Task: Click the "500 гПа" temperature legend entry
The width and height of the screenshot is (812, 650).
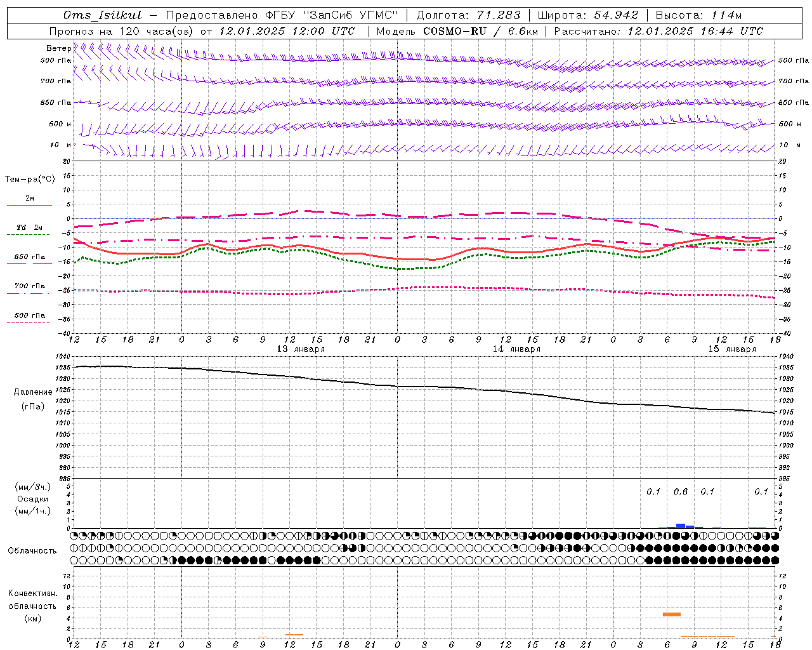Action: pyautogui.click(x=30, y=315)
